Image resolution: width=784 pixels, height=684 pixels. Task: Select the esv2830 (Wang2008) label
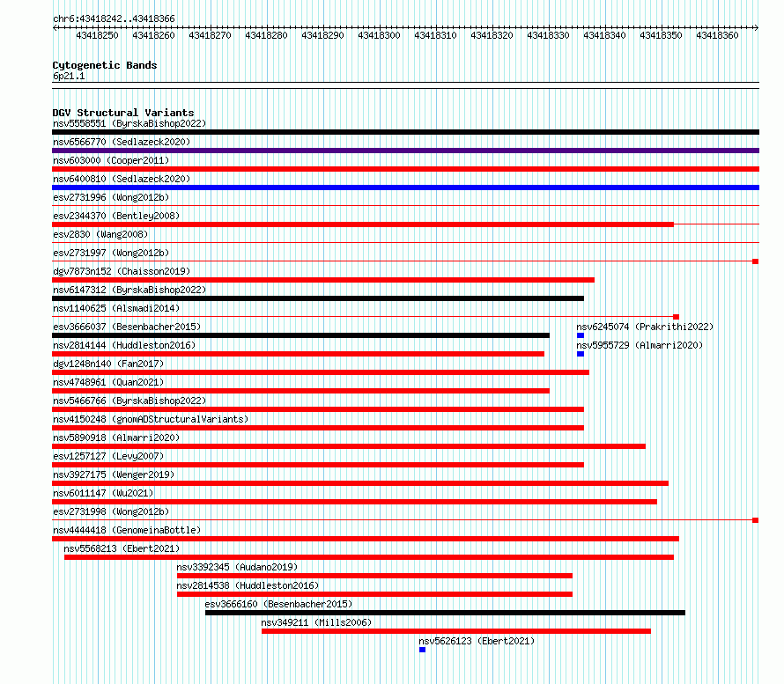pos(100,234)
